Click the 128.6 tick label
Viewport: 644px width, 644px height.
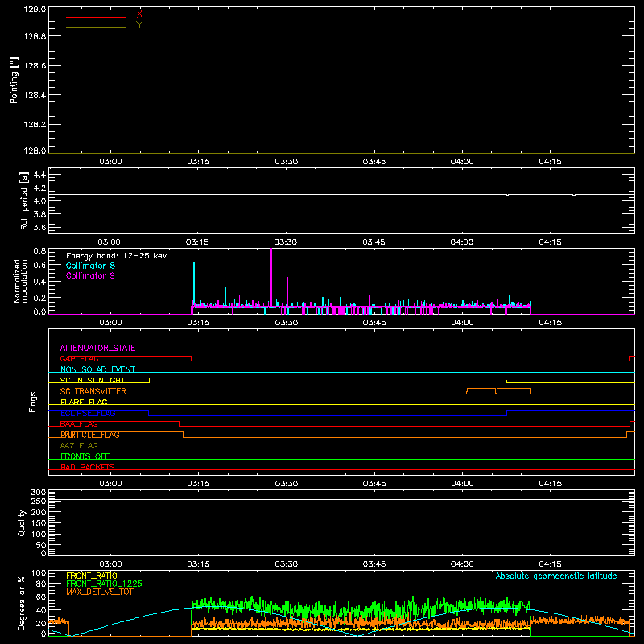pyautogui.click(x=35, y=66)
